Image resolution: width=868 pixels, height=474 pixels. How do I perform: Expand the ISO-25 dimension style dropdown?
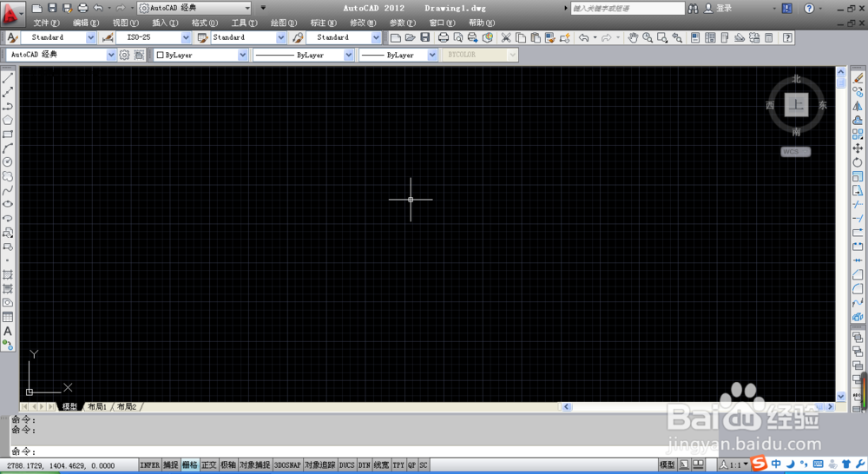186,37
